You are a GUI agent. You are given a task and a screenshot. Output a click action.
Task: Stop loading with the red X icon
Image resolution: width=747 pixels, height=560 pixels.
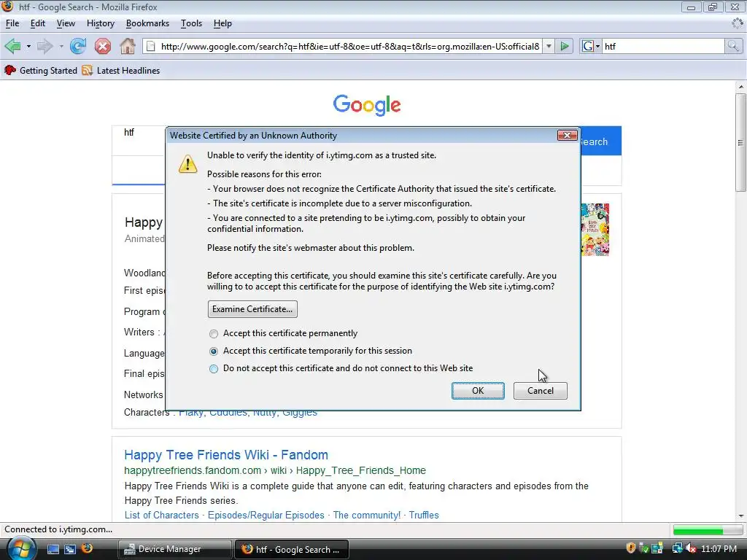coord(102,46)
